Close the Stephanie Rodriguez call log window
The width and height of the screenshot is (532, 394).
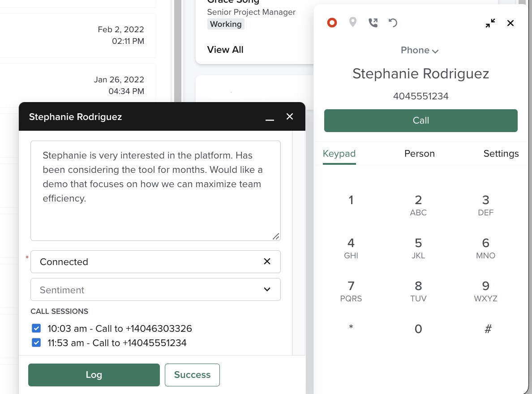tap(290, 117)
